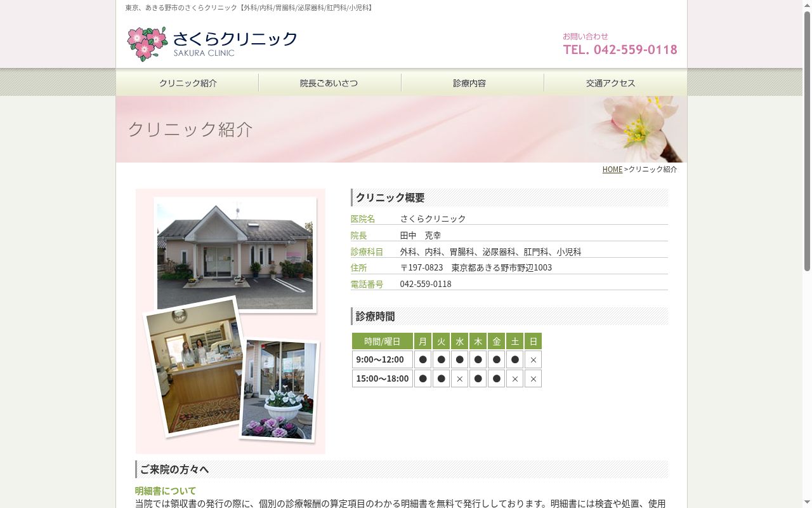
Task: Click the 土 afternoon closed mark
Action: tap(515, 378)
